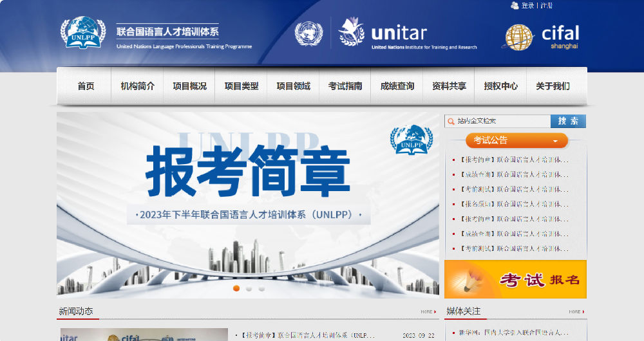Open the 考试指南 menu item
The height and width of the screenshot is (341, 644).
[x=345, y=86]
